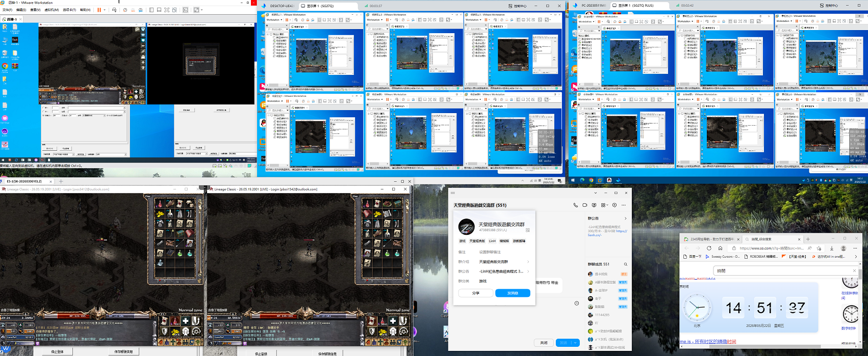The width and height of the screenshot is (868, 356).
Task: Open VMware 虚拟机(M) menu
Action: click(x=52, y=10)
